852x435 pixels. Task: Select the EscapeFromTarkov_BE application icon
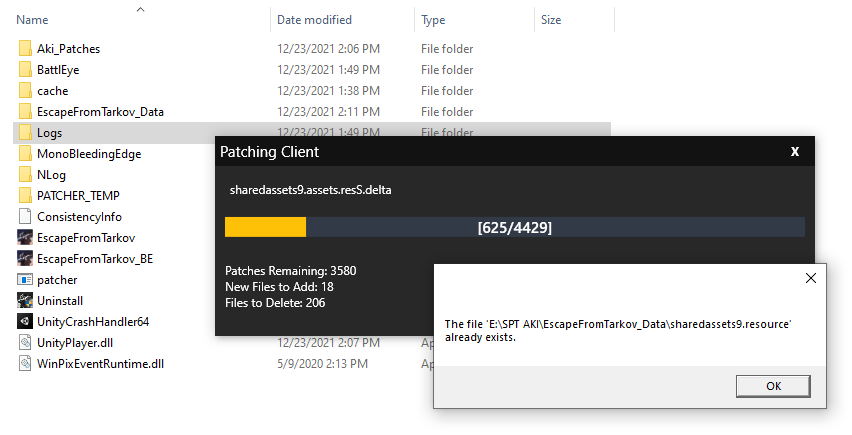point(25,259)
